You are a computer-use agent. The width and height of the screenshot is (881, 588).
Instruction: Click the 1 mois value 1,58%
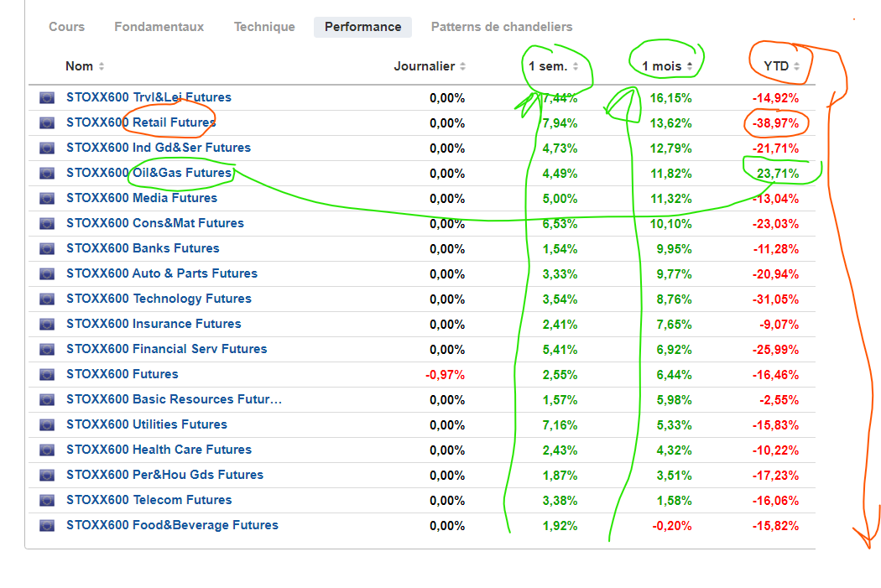click(675, 501)
